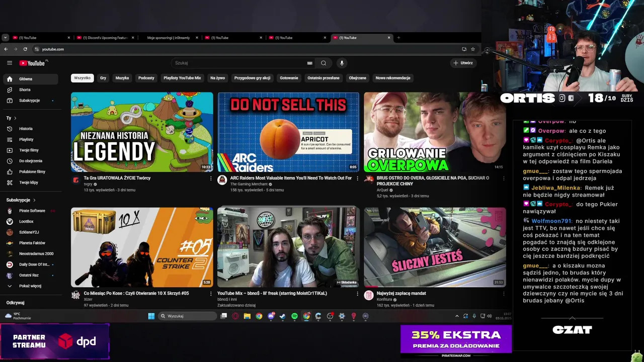Viewport: 644px width, 362px height.
Task: Select the Muzyka filter chip
Action: (x=122, y=78)
